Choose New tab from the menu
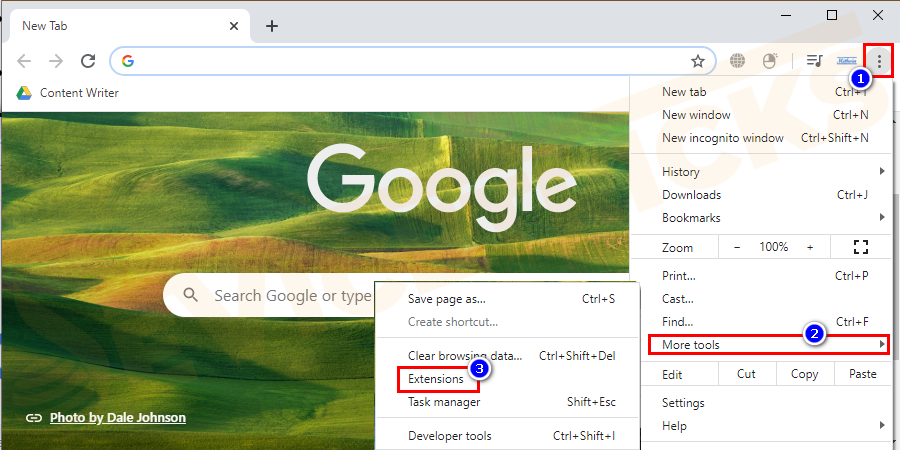Viewport: 900px width, 450px height. [x=762, y=92]
